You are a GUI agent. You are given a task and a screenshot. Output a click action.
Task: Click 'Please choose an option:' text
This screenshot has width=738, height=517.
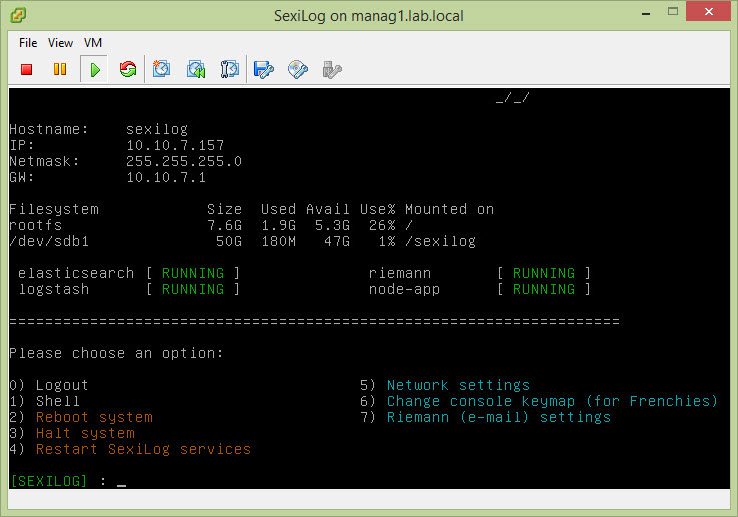click(116, 353)
